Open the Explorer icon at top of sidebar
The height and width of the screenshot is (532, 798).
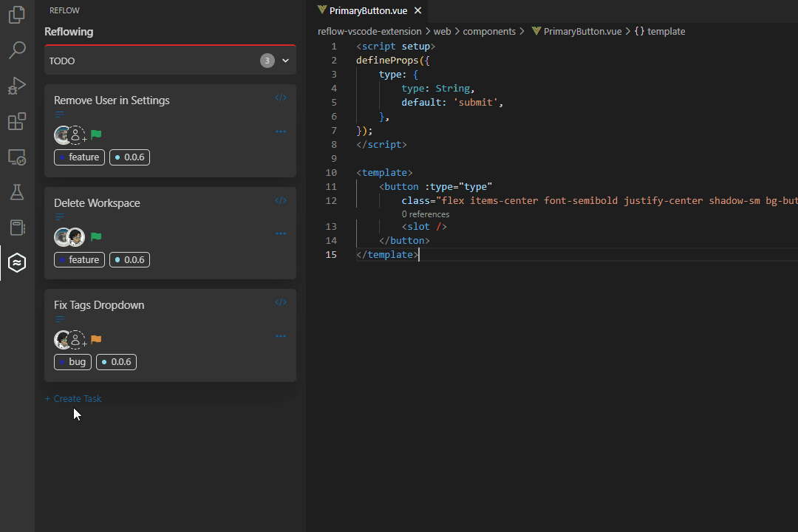16,16
